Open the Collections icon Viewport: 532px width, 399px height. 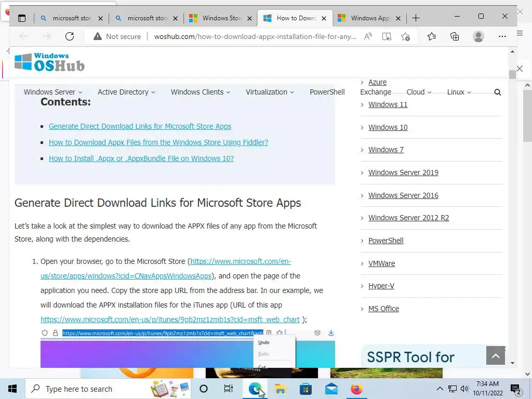tap(454, 36)
